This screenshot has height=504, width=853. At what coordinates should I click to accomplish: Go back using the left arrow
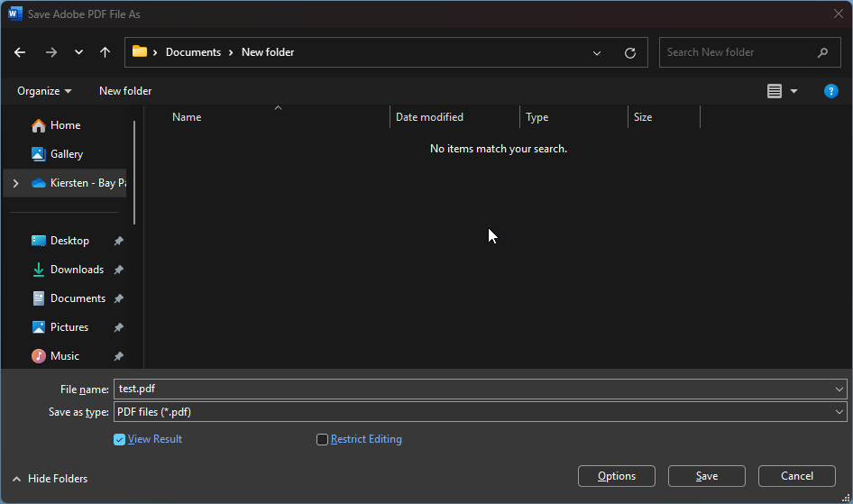(x=20, y=52)
